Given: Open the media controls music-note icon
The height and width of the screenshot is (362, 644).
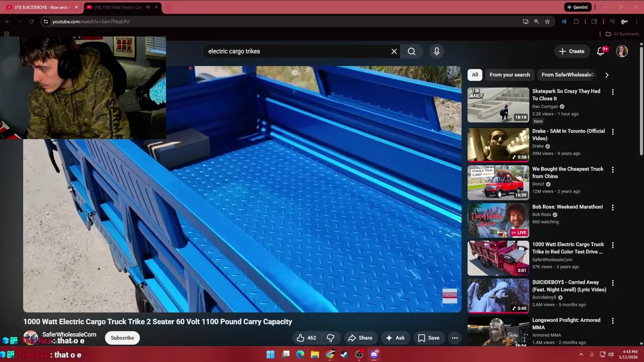Looking at the screenshot, I should pos(612,22).
